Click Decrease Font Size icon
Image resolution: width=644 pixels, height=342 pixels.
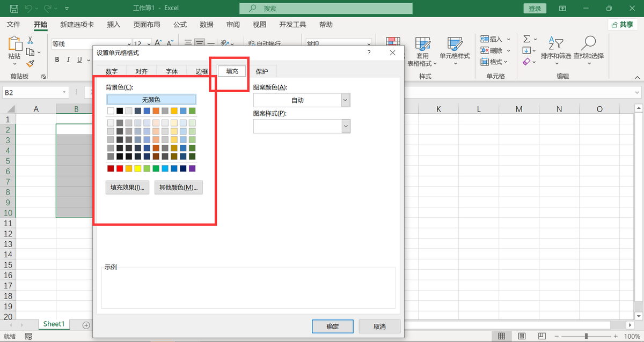pyautogui.click(x=170, y=43)
